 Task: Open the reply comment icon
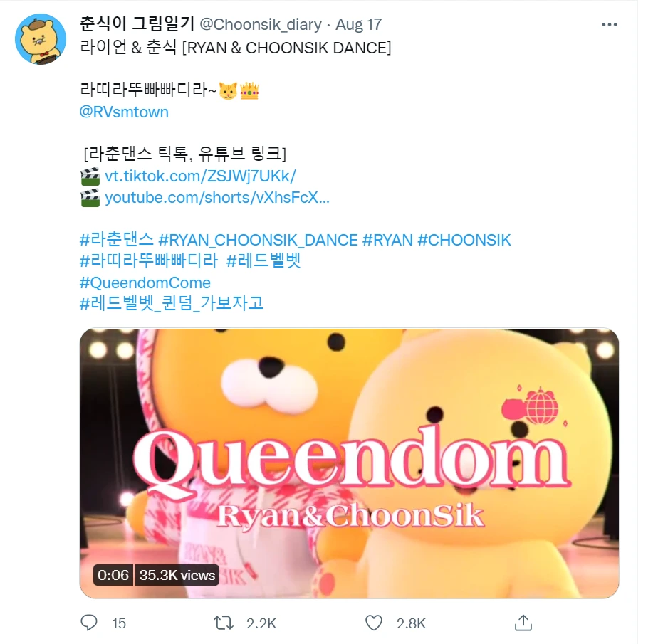pyautogui.click(x=89, y=623)
